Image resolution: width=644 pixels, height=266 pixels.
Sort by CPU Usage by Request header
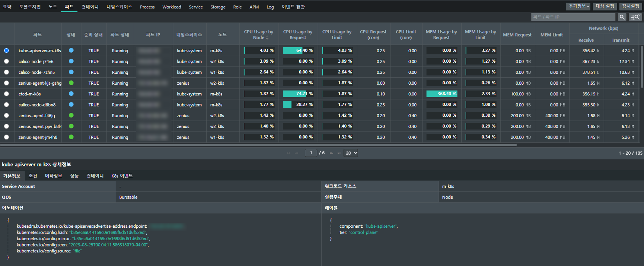(x=298, y=34)
